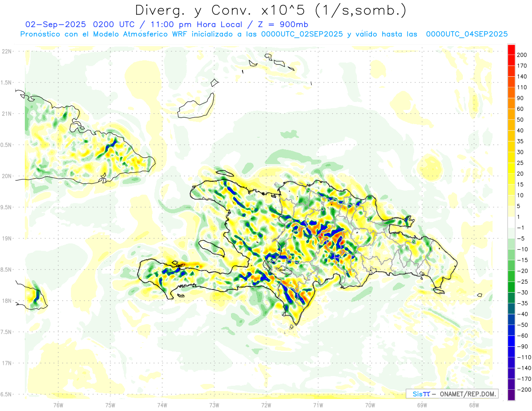Select latitude label "20N"

pos(7,176)
